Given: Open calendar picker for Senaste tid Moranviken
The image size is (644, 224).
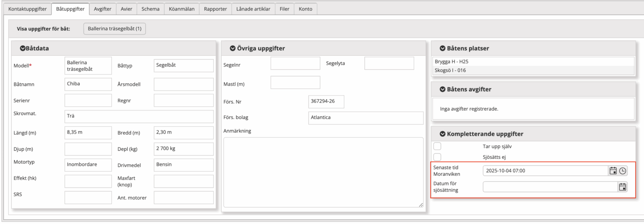Looking at the screenshot, I should point(613,171).
